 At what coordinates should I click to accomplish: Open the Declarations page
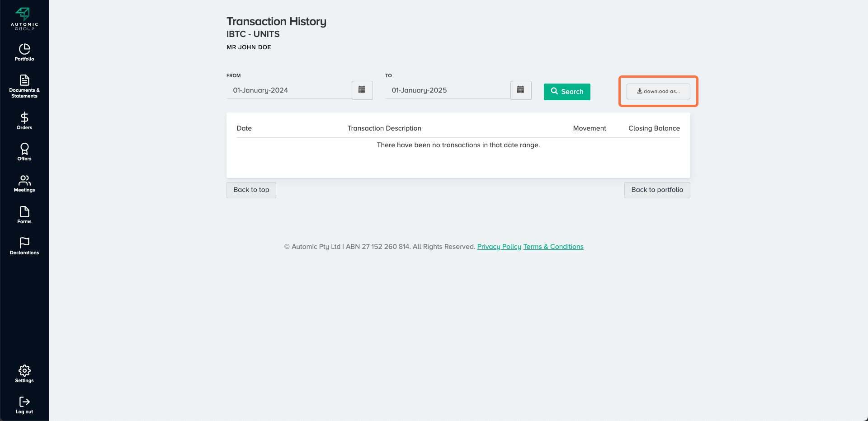coord(24,246)
